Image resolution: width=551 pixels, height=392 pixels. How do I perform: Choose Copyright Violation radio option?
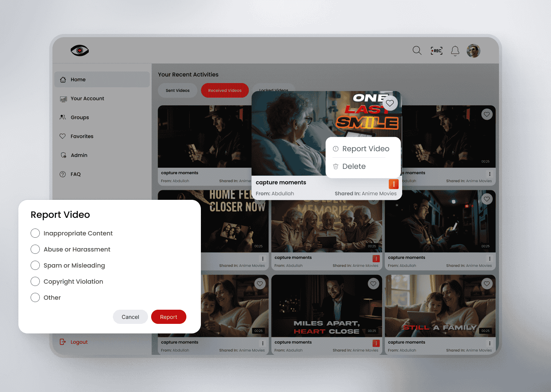[35, 281]
